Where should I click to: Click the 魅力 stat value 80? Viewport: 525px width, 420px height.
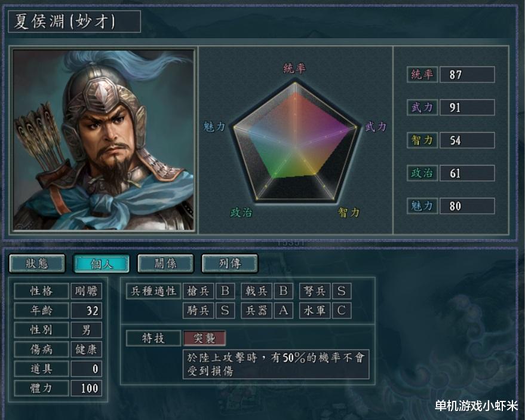pos(466,206)
